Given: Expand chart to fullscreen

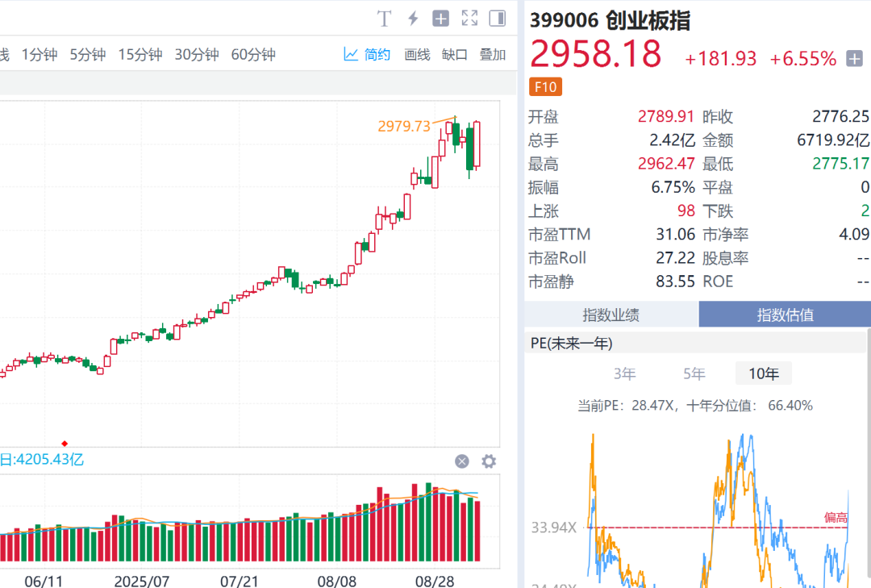Looking at the screenshot, I should click(469, 19).
